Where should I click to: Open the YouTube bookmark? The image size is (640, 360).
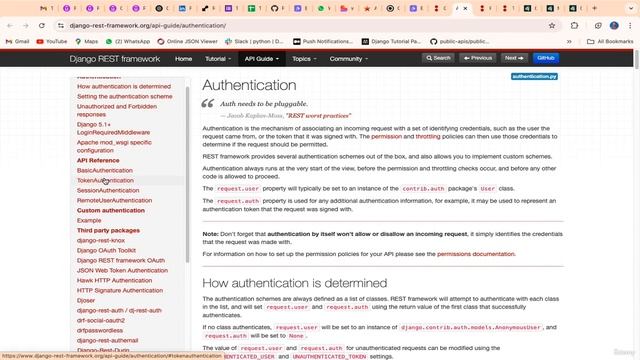pos(52,41)
